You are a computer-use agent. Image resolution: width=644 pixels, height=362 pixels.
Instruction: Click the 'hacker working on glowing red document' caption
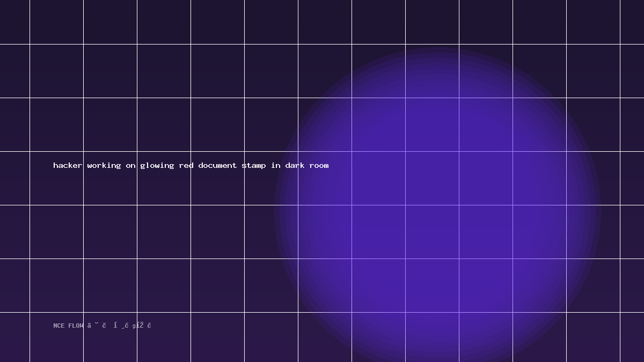pos(191,165)
